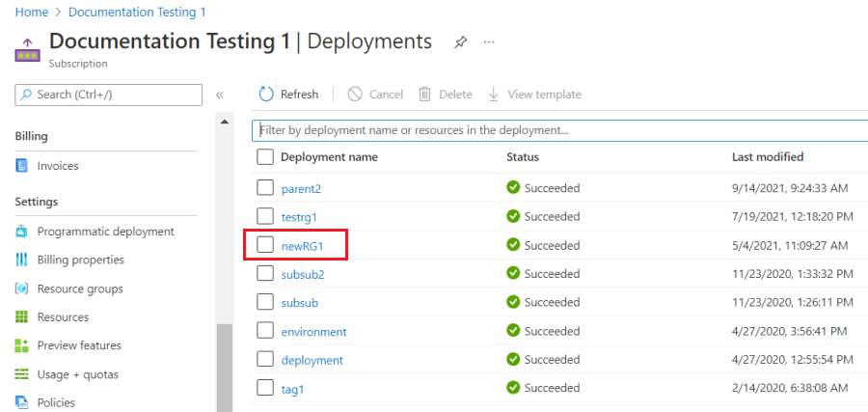Click the 2/14/2020, 6:38:08 AM timestamp
This screenshot has width=868, height=412.
790,389
